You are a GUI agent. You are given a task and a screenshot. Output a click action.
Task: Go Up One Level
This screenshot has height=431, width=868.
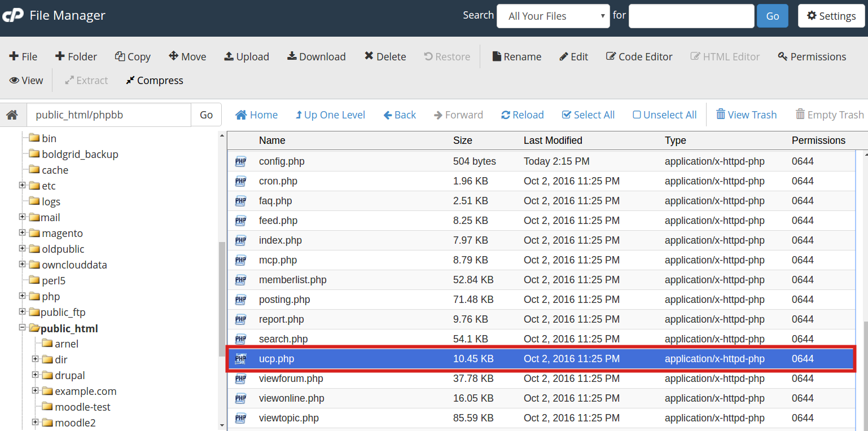330,115
